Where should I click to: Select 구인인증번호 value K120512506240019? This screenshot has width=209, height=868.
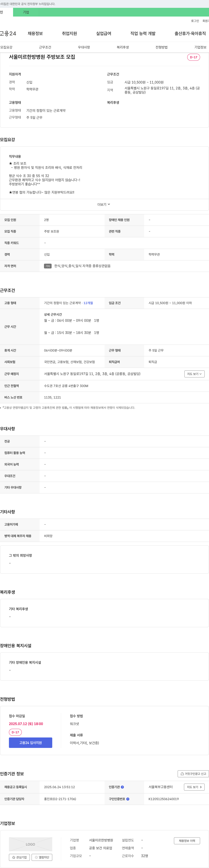(163, 799)
